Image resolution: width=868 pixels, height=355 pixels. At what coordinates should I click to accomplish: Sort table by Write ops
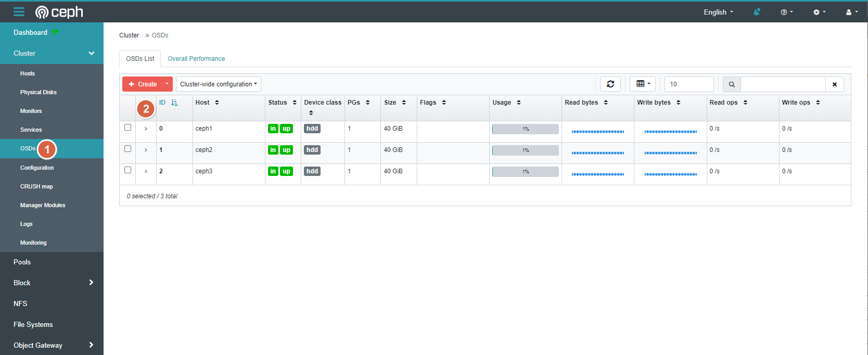coord(818,103)
